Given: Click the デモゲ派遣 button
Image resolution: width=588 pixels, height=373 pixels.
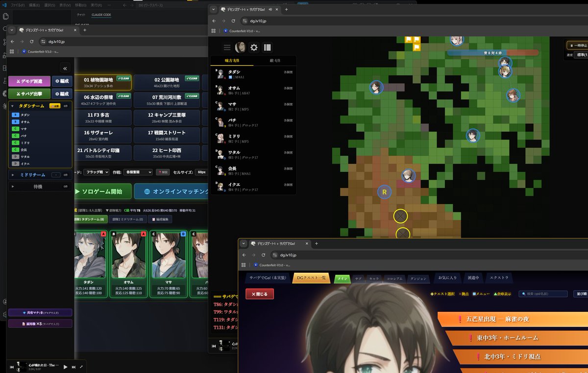Looking at the screenshot, I should point(29,81).
